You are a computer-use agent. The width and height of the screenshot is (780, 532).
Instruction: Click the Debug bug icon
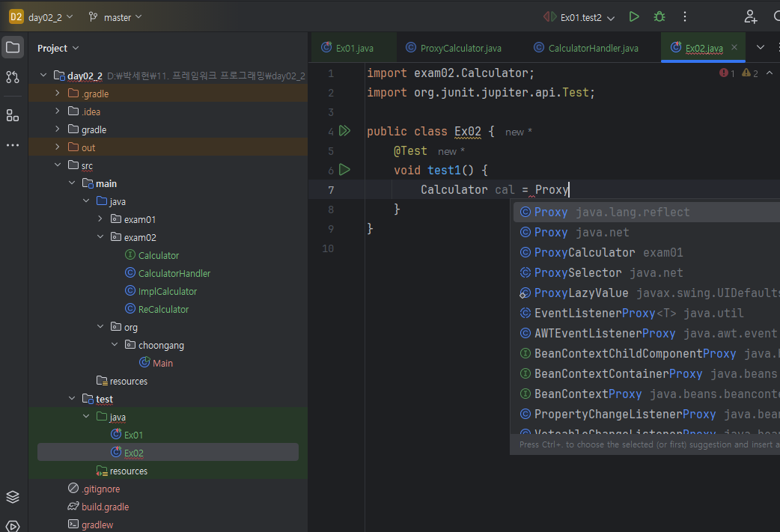coord(659,16)
